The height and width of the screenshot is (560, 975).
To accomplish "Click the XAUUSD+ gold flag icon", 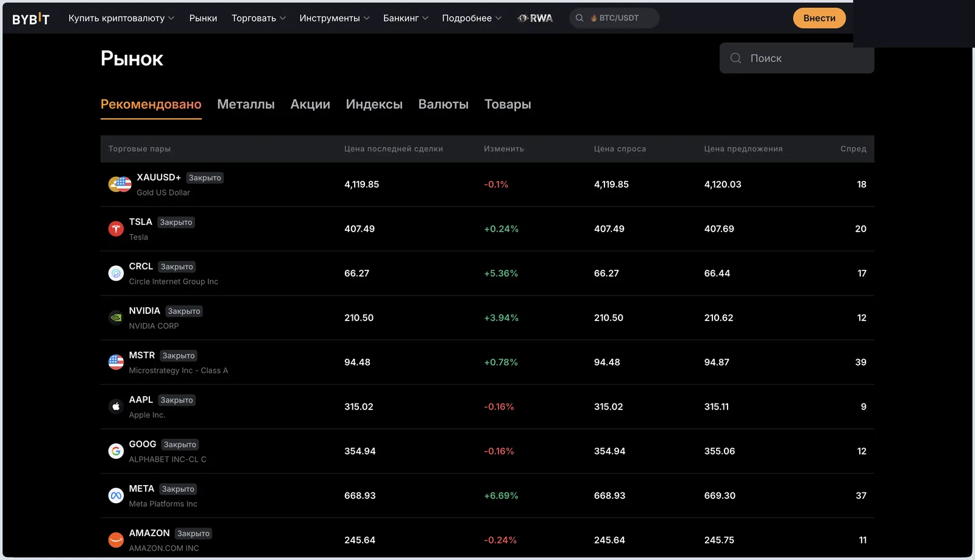I will pyautogui.click(x=120, y=184).
